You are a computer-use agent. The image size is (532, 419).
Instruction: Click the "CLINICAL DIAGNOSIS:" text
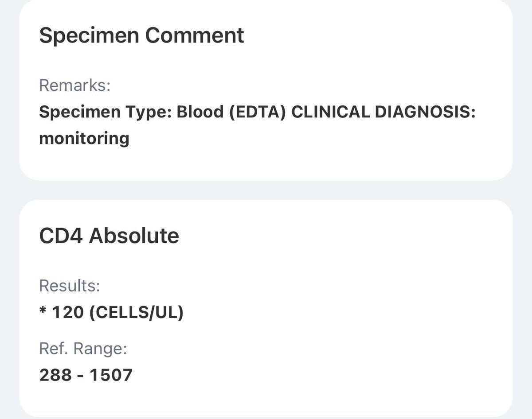click(383, 112)
